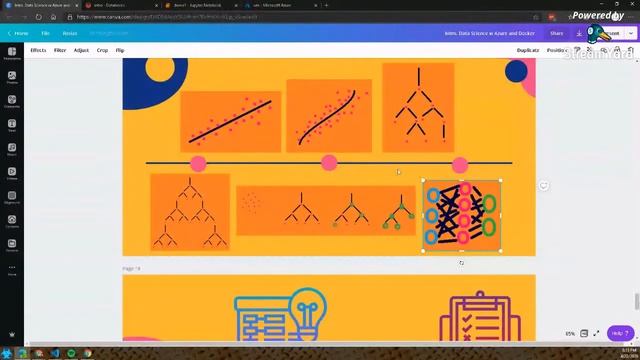This screenshot has width=640, height=360.
Task: Open the Music panel in sidebar
Action: [x=12, y=149]
